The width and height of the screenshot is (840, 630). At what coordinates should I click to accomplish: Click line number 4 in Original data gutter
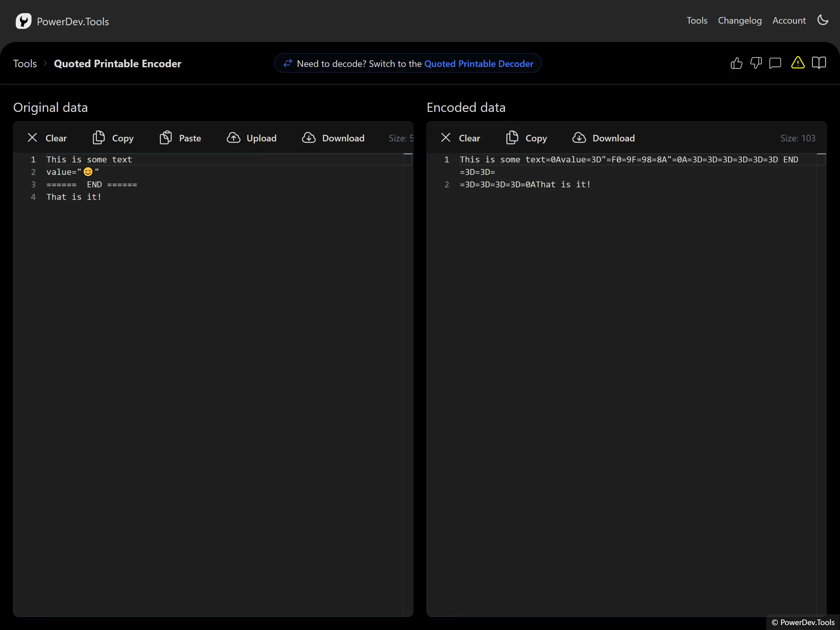coord(33,197)
